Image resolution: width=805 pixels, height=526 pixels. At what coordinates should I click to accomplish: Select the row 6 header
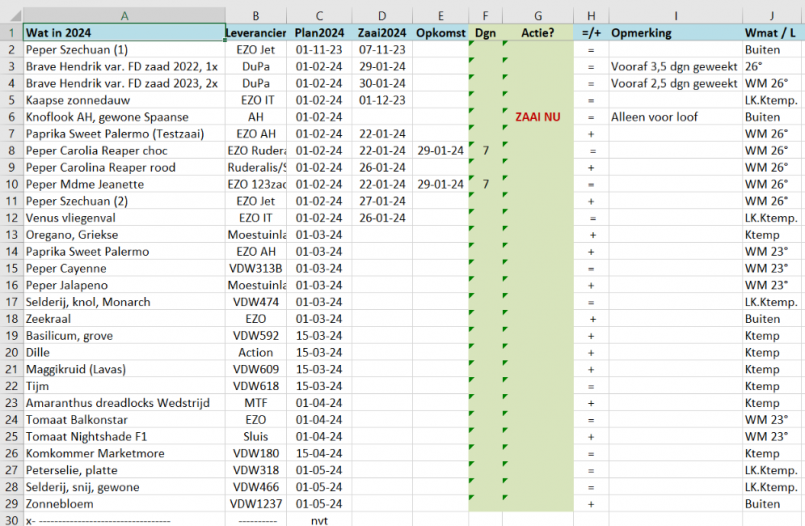(x=11, y=116)
